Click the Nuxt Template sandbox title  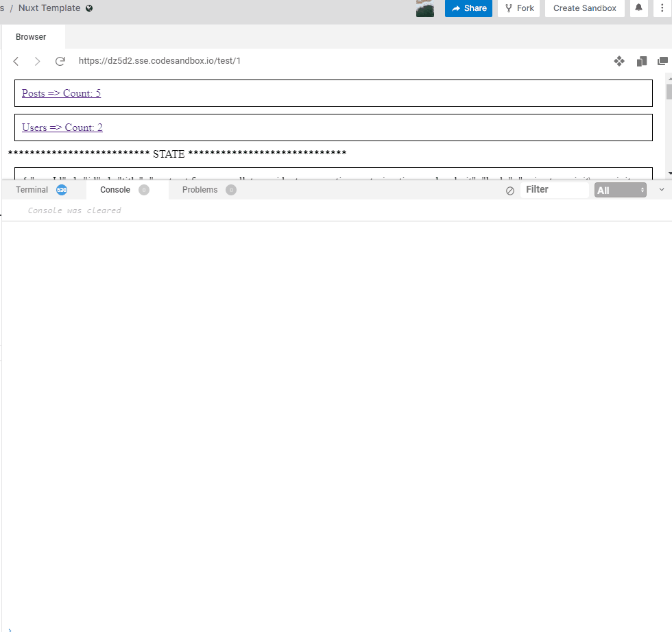49,8
